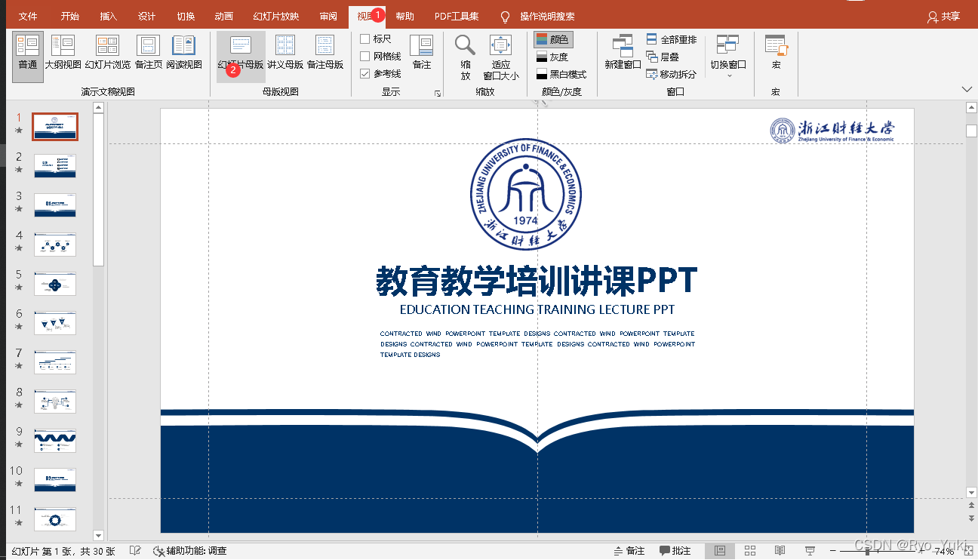Click Move Split (移动拆分)
This screenshot has height=560, width=978.
672,74
